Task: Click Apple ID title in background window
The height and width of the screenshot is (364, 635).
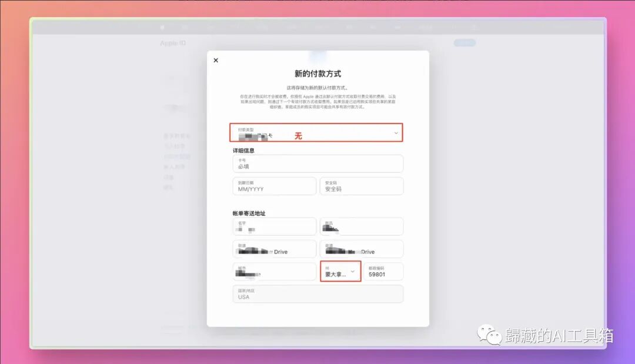Action: [173, 43]
